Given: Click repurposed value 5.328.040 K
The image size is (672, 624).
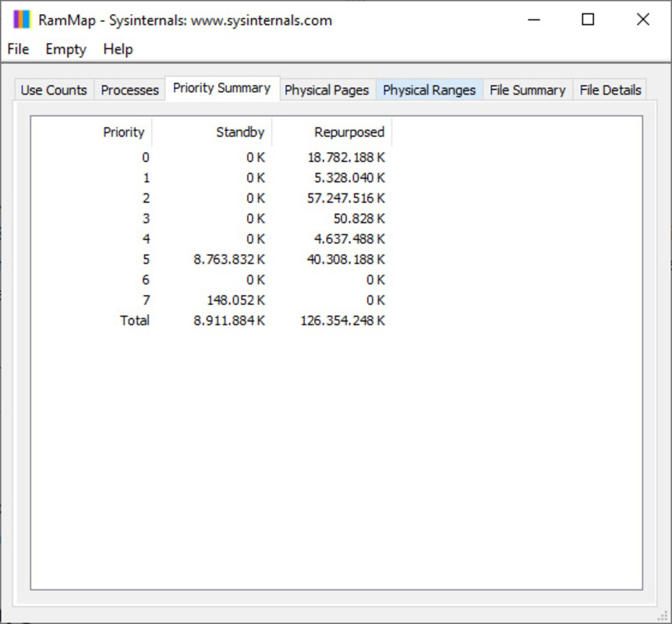Looking at the screenshot, I should pyautogui.click(x=350, y=178).
